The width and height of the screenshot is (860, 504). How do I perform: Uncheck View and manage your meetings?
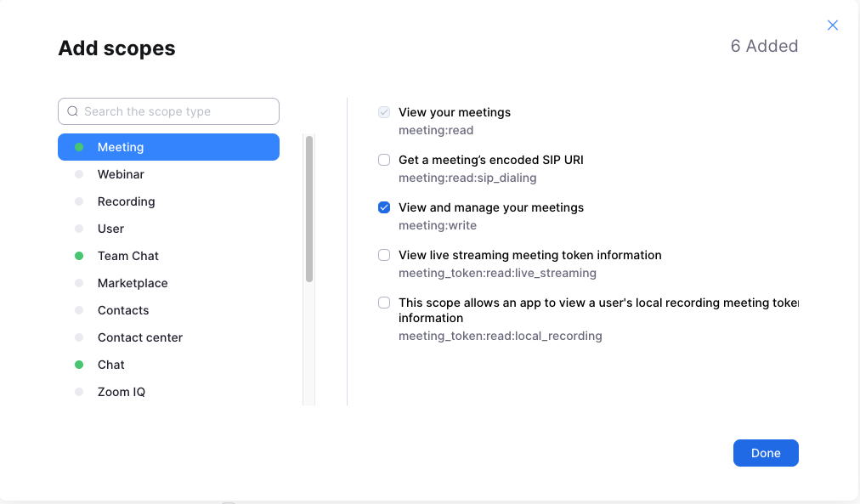pos(384,207)
